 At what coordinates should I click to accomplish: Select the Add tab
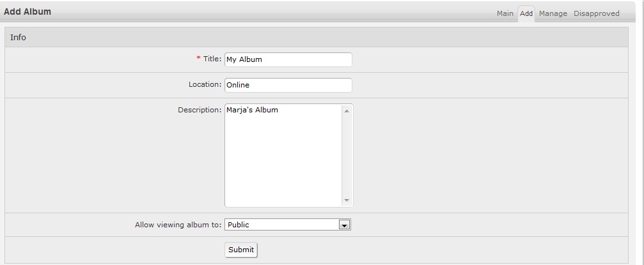coord(526,13)
